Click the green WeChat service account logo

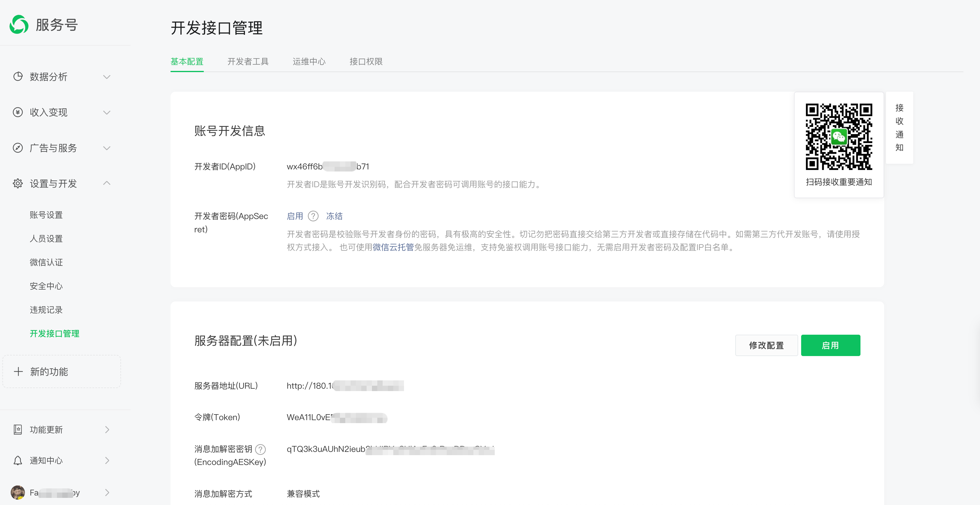coord(19,25)
